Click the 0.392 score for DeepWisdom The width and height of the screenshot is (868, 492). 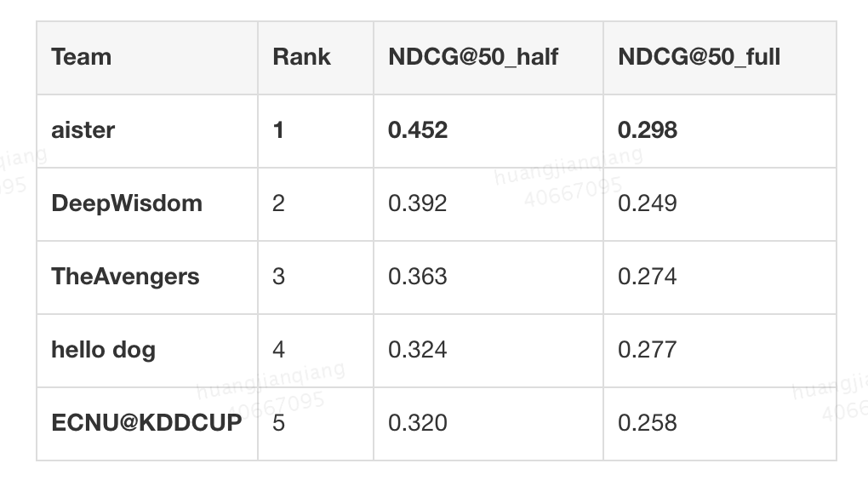tap(417, 203)
